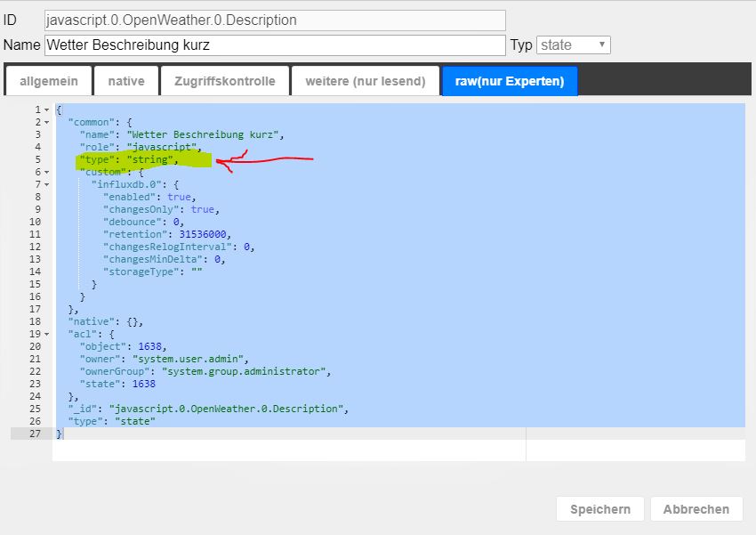Click the "name" key on line 3
756x535 pixels.
coord(97,134)
